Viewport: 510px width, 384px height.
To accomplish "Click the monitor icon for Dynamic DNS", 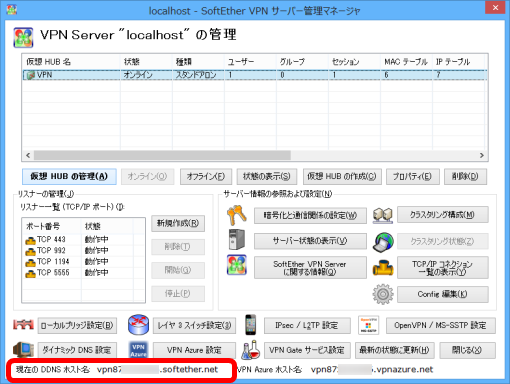I will click(23, 350).
